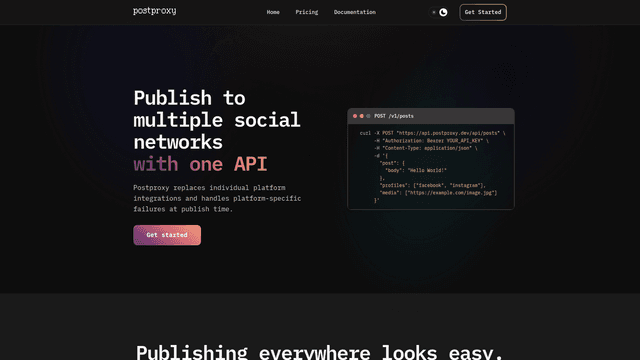This screenshot has width=640, height=360.
Task: Click the curl -X POST code line
Action: click(433, 133)
